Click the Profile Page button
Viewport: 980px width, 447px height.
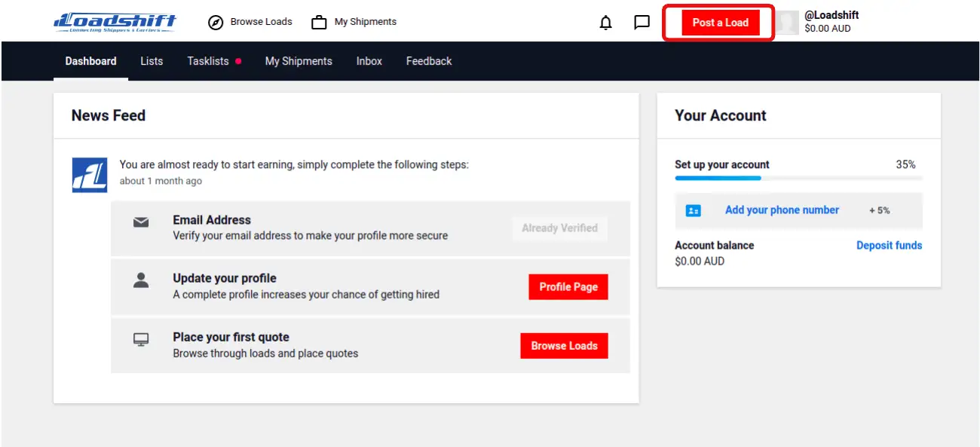(x=568, y=286)
